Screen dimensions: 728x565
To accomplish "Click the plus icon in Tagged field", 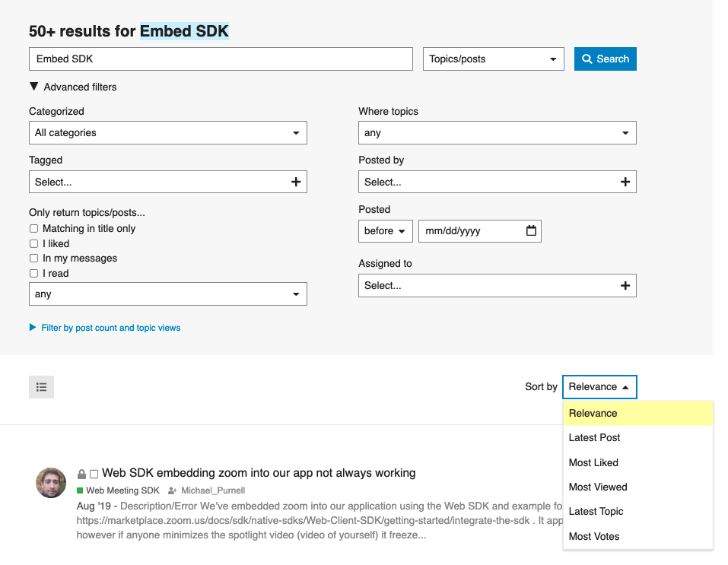I will pyautogui.click(x=296, y=182).
